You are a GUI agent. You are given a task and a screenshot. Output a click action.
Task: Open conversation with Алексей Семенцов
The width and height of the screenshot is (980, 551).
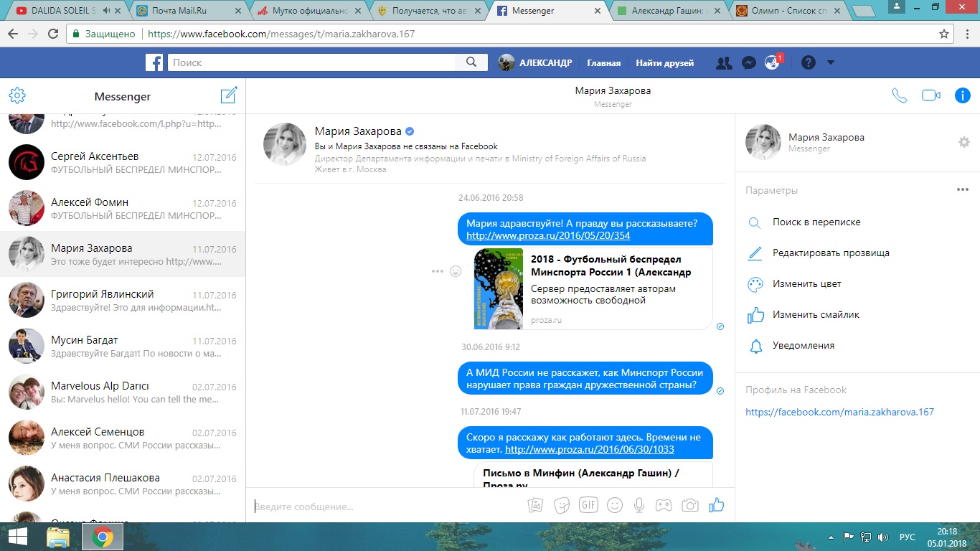tap(123, 438)
